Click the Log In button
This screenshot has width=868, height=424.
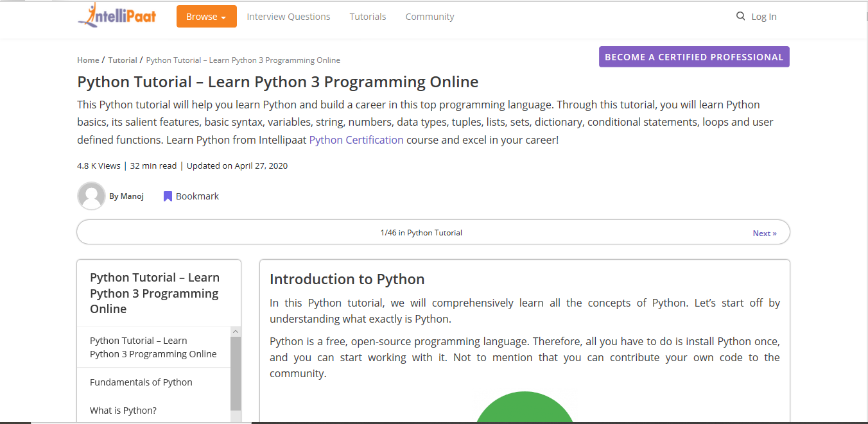tap(764, 16)
